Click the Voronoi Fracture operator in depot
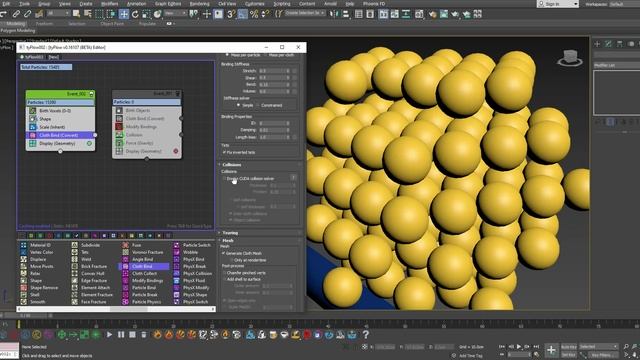Screen dimensions: 640x360 click(x=143, y=252)
